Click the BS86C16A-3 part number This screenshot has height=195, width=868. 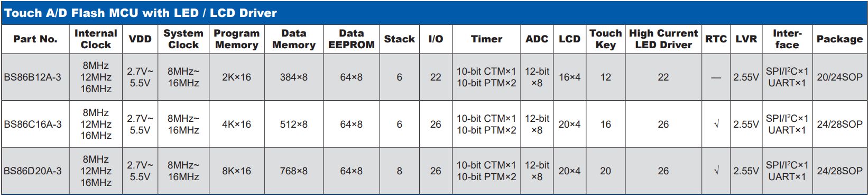[x=32, y=125]
